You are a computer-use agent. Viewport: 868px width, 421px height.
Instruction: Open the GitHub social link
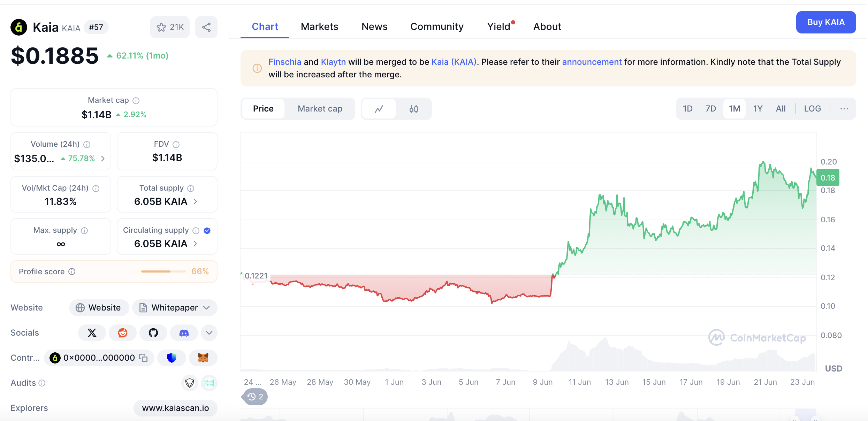click(x=153, y=333)
